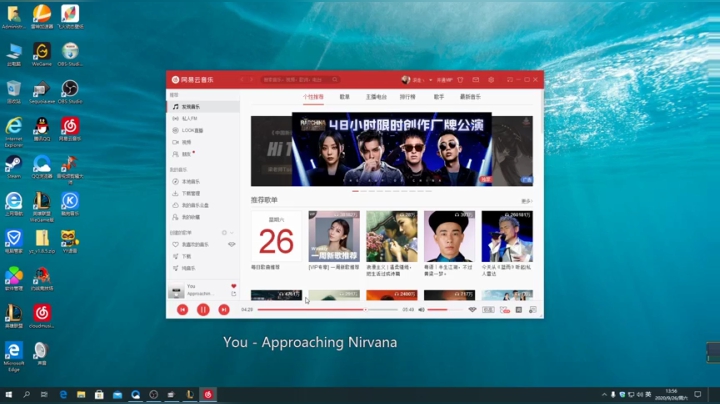Open Local Music (本地音乐) in sidebar
Screen dimensions: 720x404
coord(203,181)
